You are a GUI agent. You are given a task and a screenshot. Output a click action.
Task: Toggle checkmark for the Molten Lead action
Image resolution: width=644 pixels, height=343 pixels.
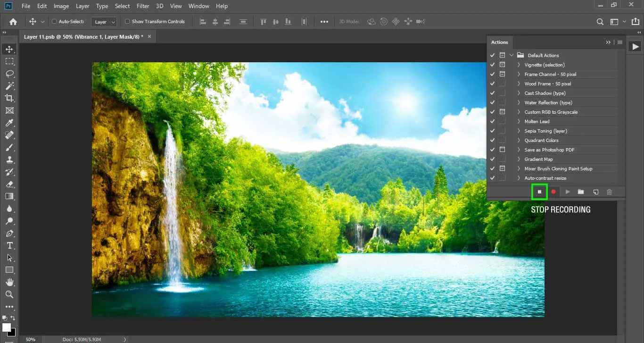(493, 121)
